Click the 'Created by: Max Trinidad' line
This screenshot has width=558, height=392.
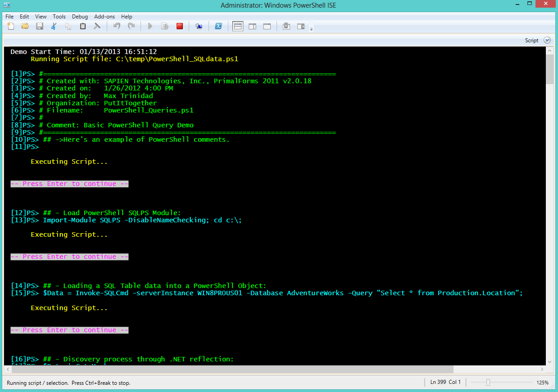(x=82, y=96)
